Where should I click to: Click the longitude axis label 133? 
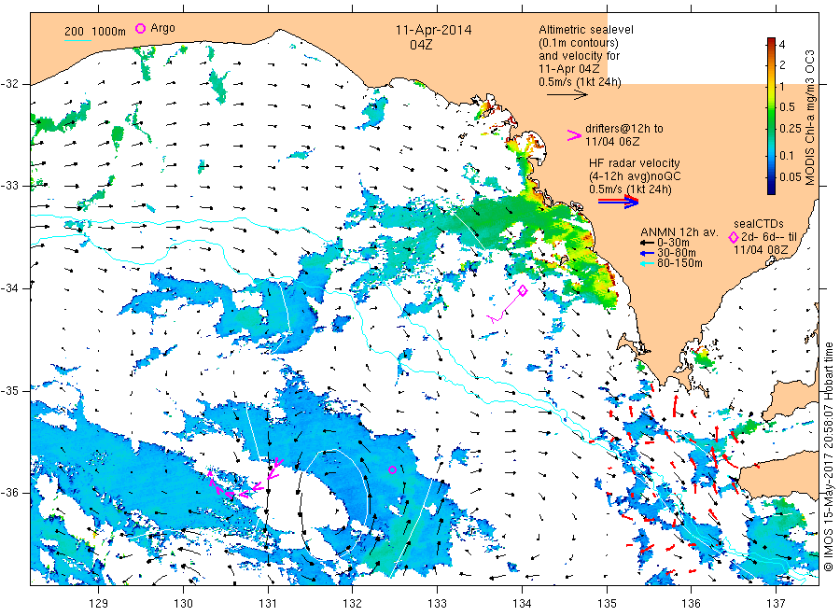pyautogui.click(x=437, y=604)
